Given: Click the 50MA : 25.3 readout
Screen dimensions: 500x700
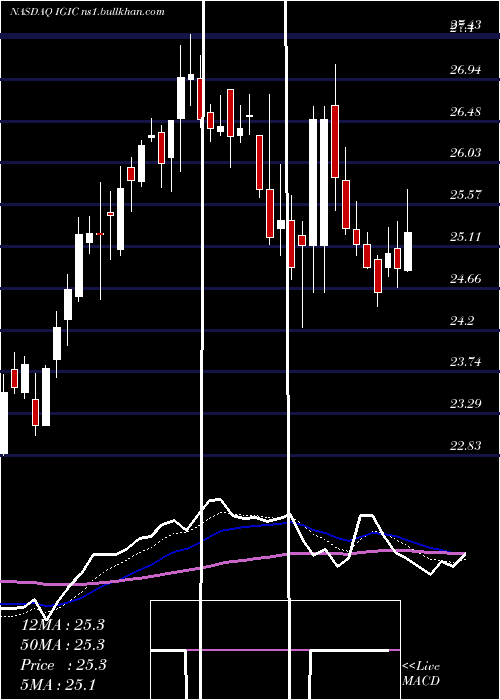Looking at the screenshot, I should coord(62,645).
